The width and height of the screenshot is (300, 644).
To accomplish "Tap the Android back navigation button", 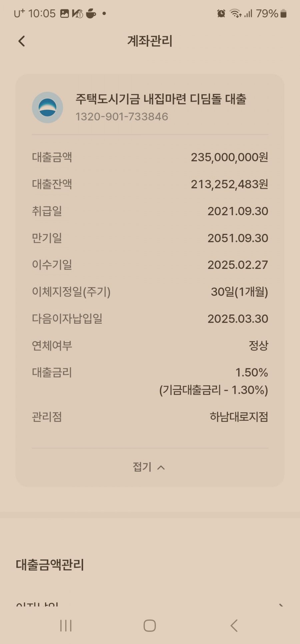I will tap(234, 626).
